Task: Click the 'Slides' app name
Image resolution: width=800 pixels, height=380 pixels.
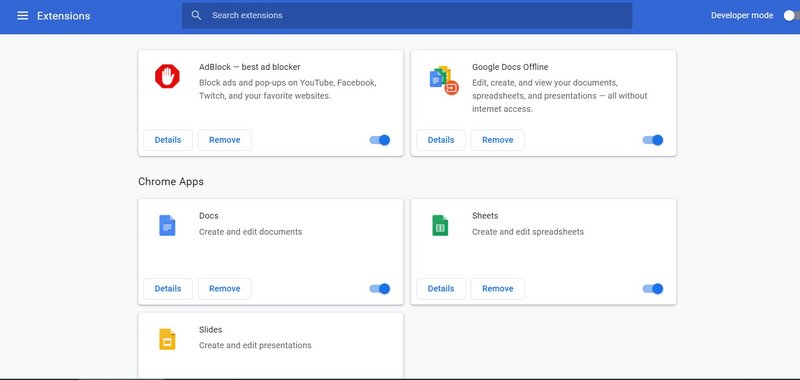Action: click(x=211, y=330)
